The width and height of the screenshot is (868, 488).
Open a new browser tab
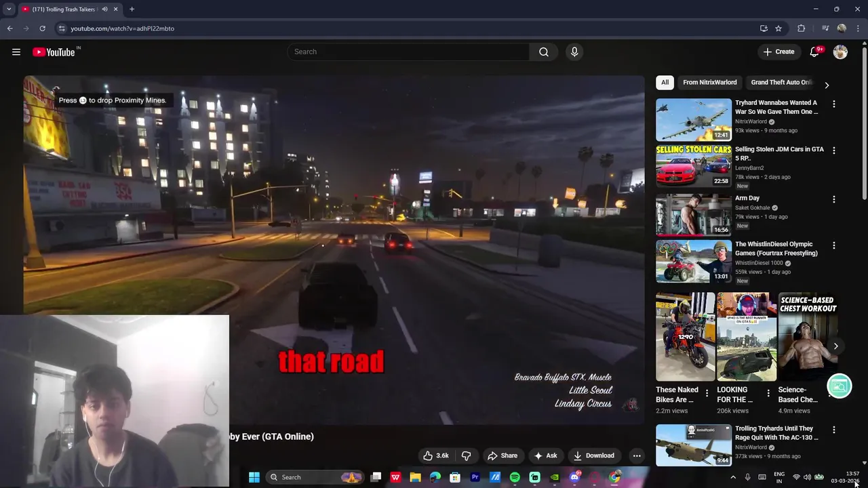(x=132, y=9)
